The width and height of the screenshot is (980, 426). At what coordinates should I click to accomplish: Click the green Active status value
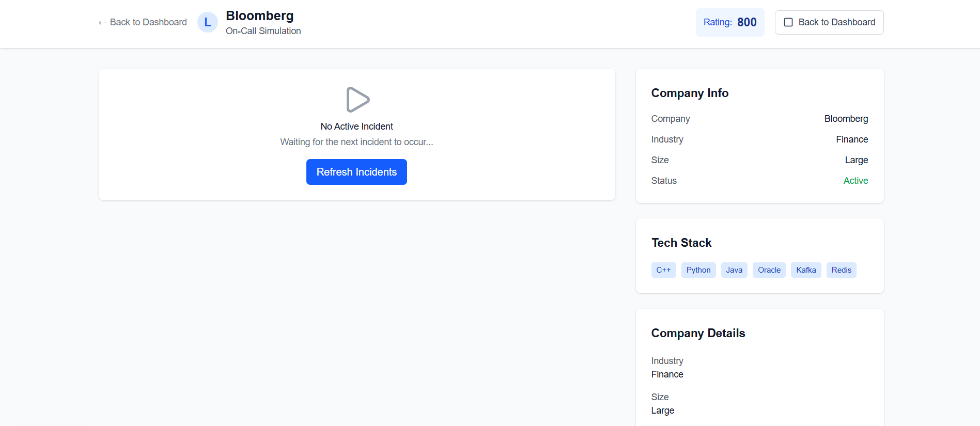click(855, 181)
